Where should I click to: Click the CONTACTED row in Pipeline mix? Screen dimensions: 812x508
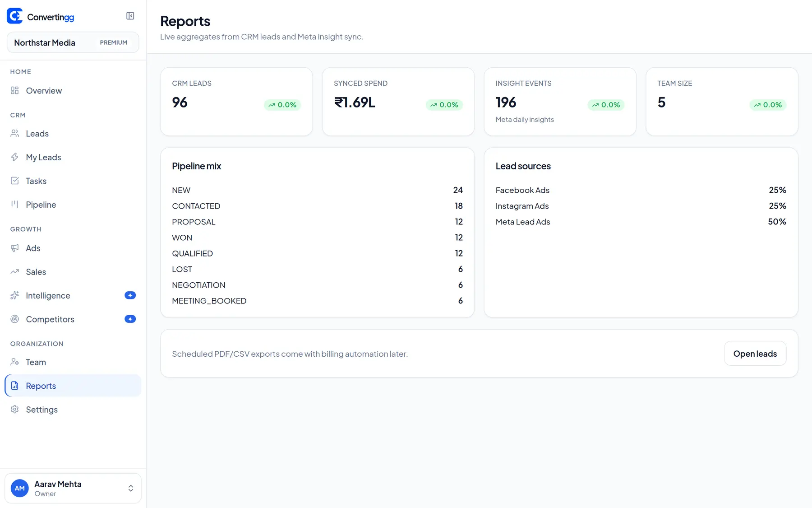[x=317, y=206]
